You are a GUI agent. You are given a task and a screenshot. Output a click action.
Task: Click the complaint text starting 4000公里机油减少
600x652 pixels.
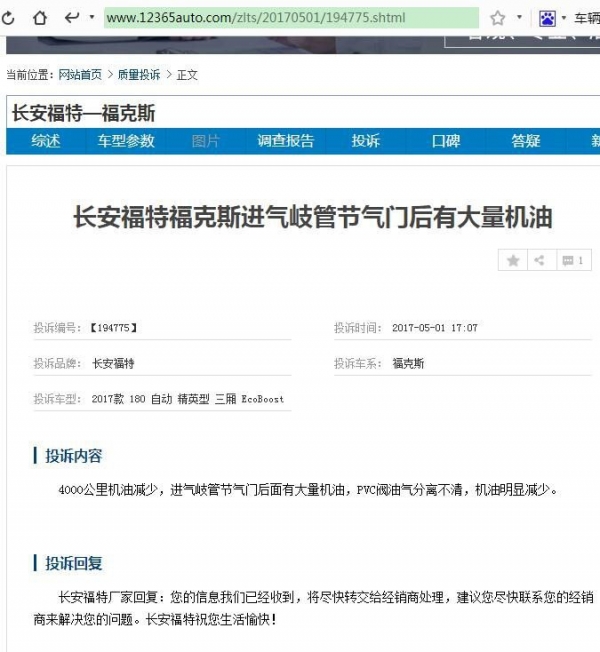tap(308, 490)
